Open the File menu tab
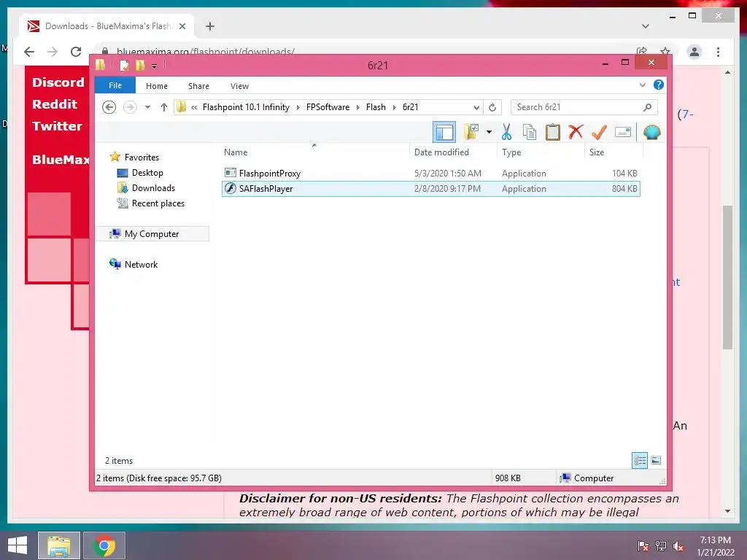The image size is (747, 560). tap(115, 85)
